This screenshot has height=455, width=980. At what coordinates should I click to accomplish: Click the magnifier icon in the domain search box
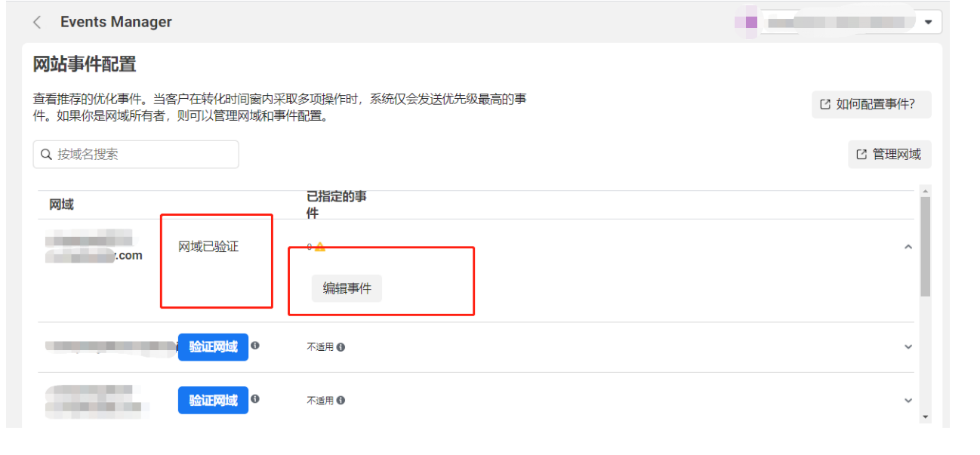46,154
